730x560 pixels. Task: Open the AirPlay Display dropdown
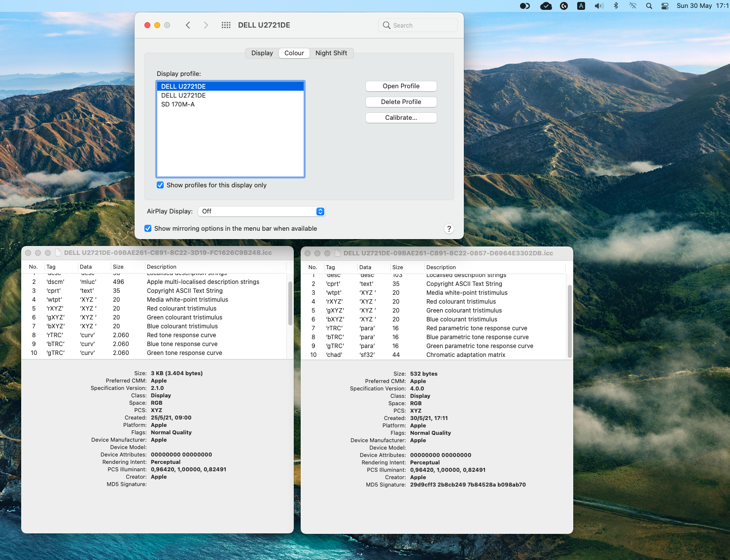coord(261,211)
